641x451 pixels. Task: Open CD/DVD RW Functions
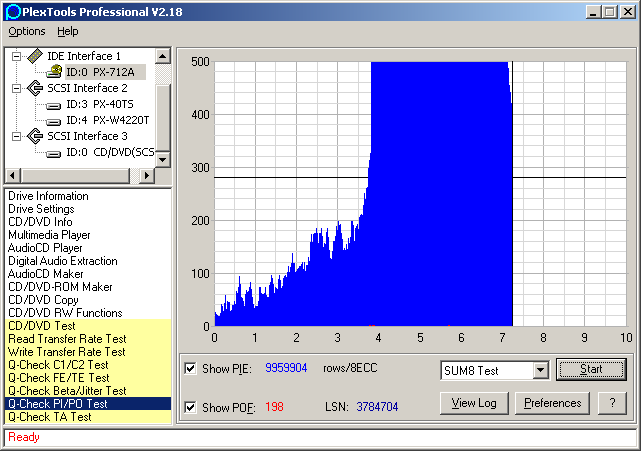pyautogui.click(x=65, y=313)
